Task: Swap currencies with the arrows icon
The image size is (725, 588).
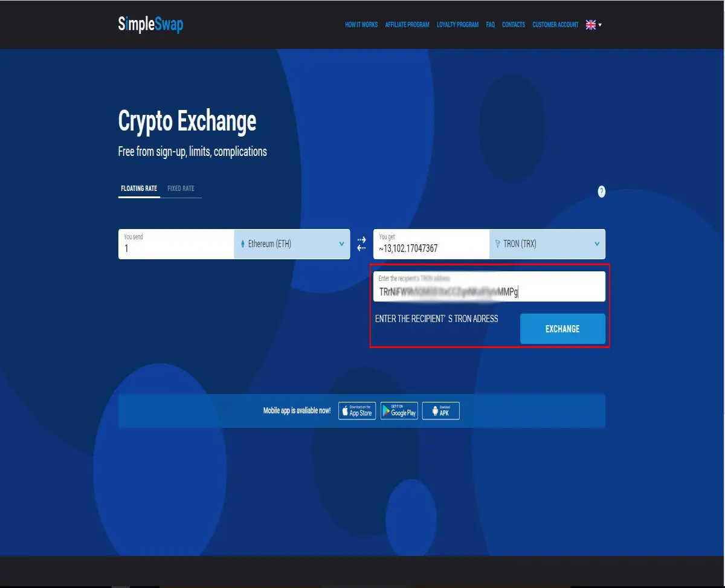Action: click(x=361, y=244)
